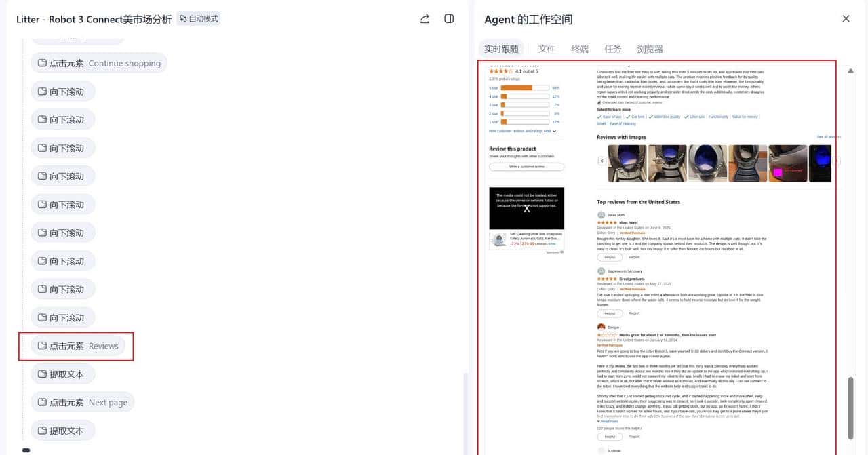This screenshot has width=868, height=455.
Task: Click the 自动模式 mode badge
Action: tap(199, 19)
